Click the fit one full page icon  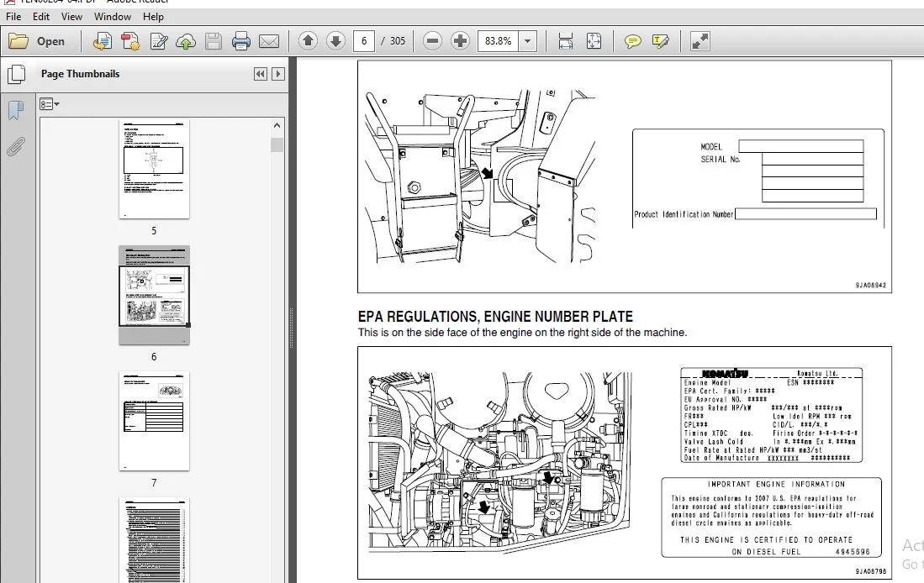point(594,40)
